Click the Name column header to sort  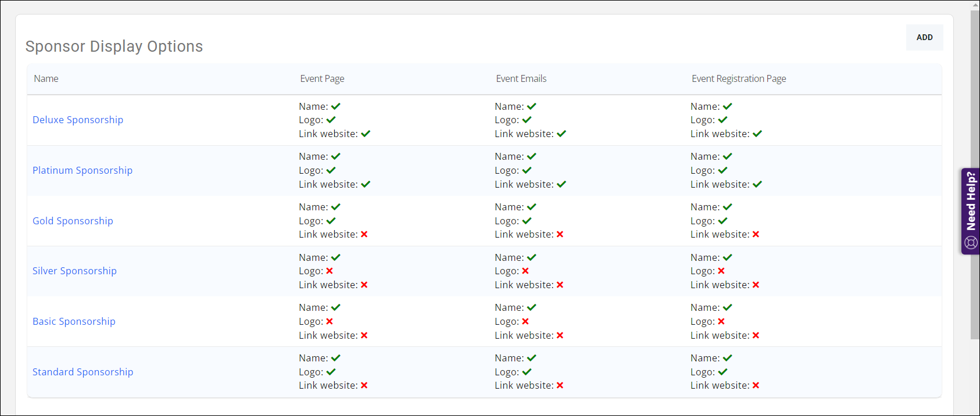46,78
